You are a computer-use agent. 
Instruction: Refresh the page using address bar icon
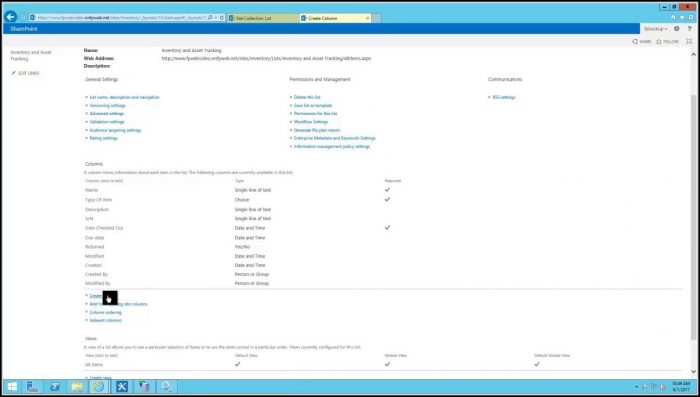point(222,18)
